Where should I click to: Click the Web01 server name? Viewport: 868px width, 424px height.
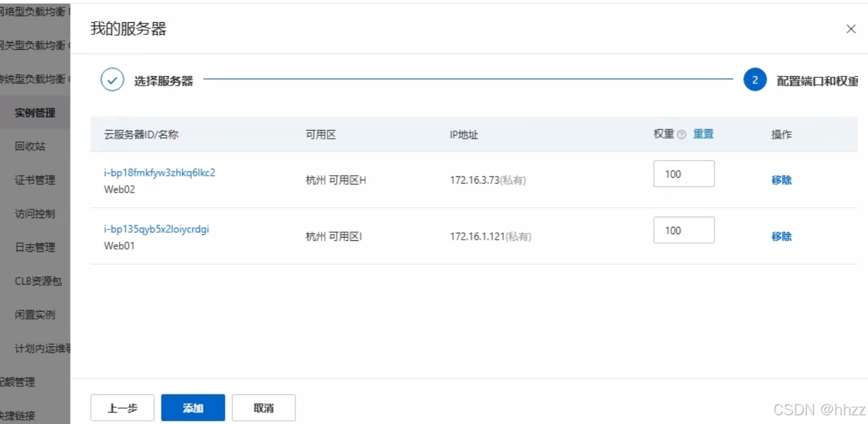pyautogui.click(x=119, y=246)
